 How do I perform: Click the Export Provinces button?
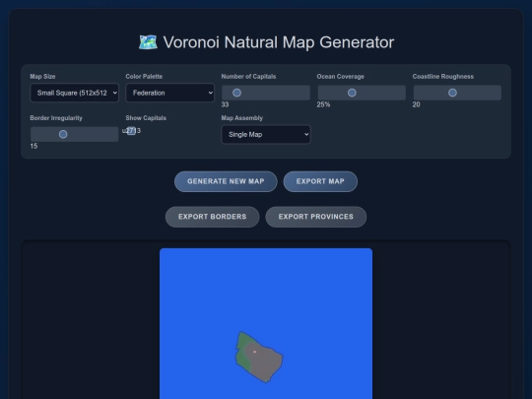(316, 217)
